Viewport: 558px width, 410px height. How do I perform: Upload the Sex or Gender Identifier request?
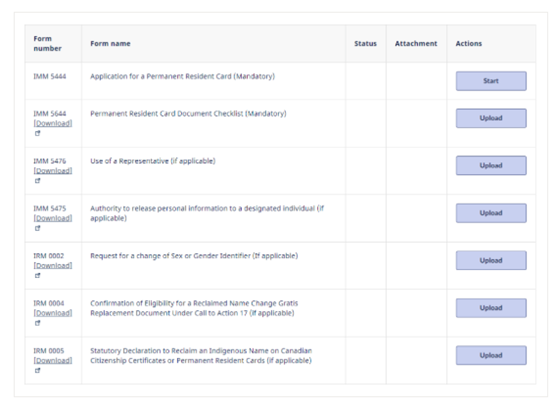(491, 261)
